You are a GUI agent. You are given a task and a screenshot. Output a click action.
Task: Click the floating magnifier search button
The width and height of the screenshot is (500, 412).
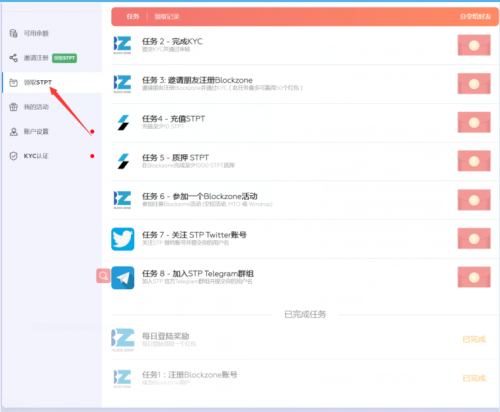103,276
